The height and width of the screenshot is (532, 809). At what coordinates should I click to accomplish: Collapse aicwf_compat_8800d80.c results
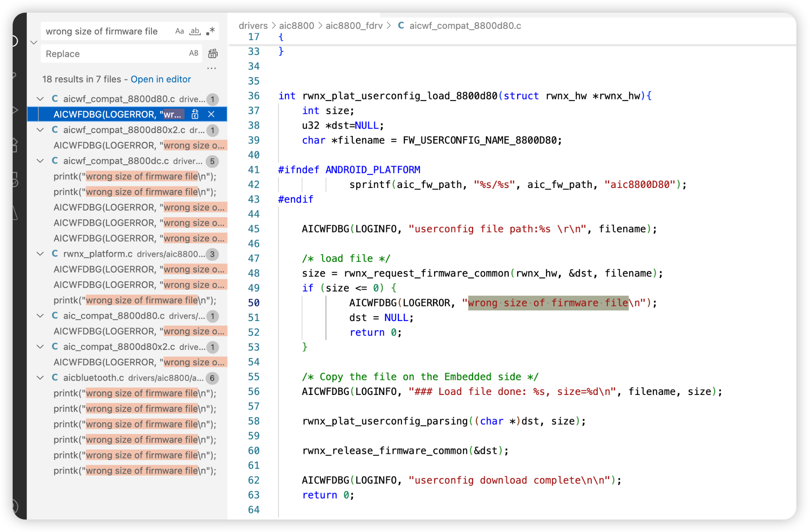pos(40,99)
